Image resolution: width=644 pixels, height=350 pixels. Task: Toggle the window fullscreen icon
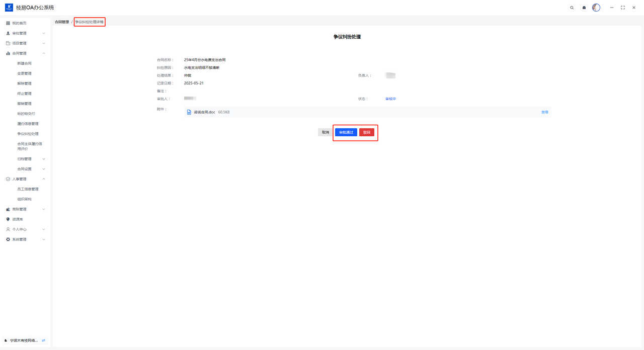(x=623, y=8)
